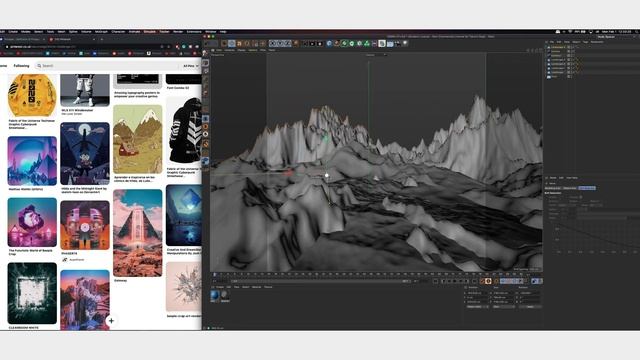
Task: Select the Spline Pen tool icon
Action: point(336,43)
